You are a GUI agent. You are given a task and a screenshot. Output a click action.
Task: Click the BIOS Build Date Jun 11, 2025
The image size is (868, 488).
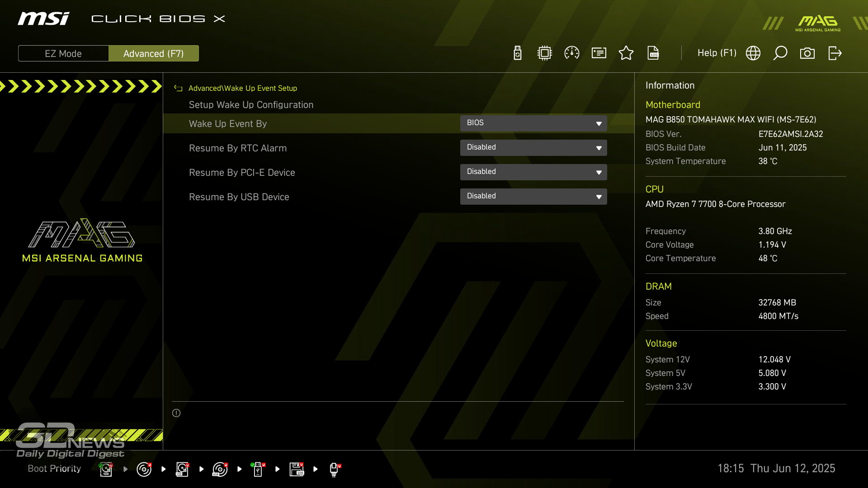click(783, 148)
